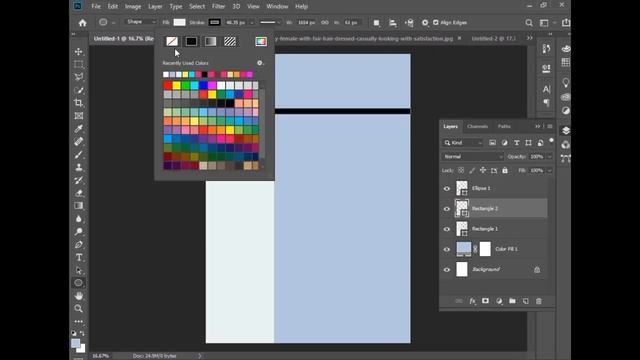The image size is (640, 360).
Task: Set fill to No Color
Action: pyautogui.click(x=172, y=41)
